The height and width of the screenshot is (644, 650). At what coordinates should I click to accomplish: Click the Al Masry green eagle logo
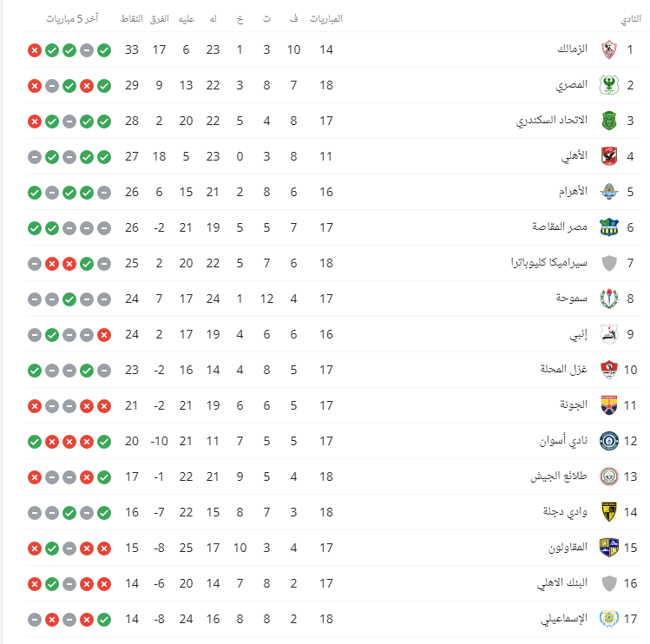tap(609, 85)
